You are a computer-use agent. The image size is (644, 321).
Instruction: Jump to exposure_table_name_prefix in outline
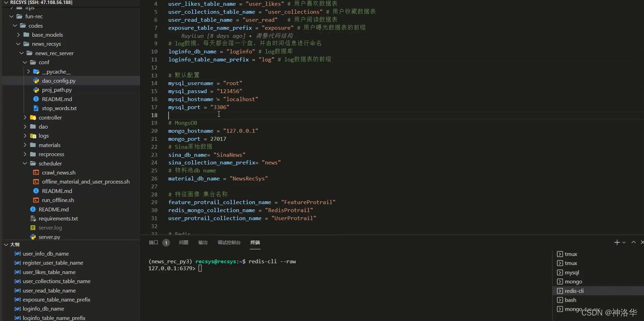point(57,300)
